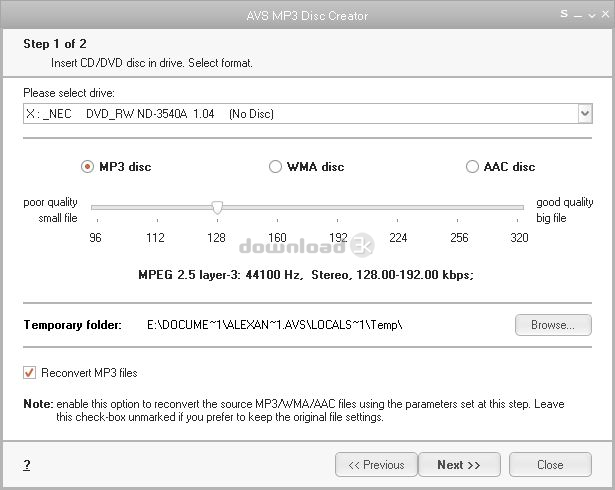The height and width of the screenshot is (490, 615).
Task: Click the Step 1 of 2 heading
Action: click(x=55, y=44)
